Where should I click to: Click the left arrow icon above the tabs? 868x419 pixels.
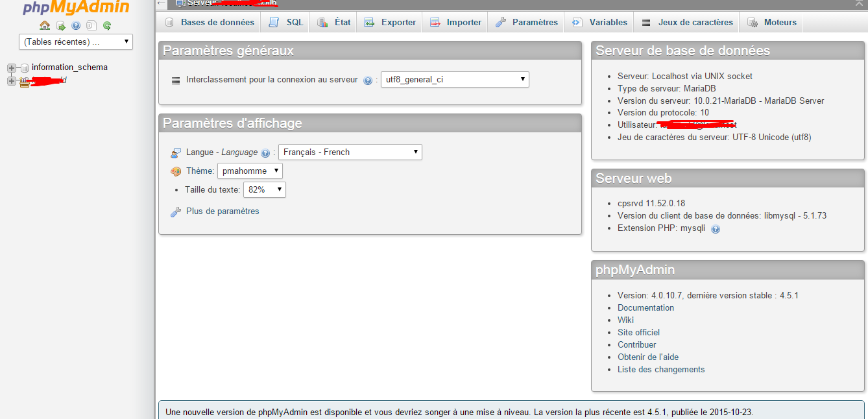tap(162, 3)
